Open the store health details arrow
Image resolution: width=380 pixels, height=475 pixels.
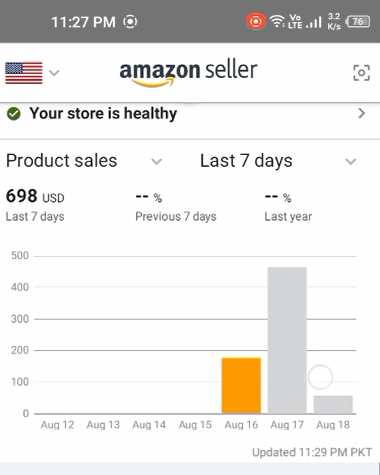tap(362, 113)
